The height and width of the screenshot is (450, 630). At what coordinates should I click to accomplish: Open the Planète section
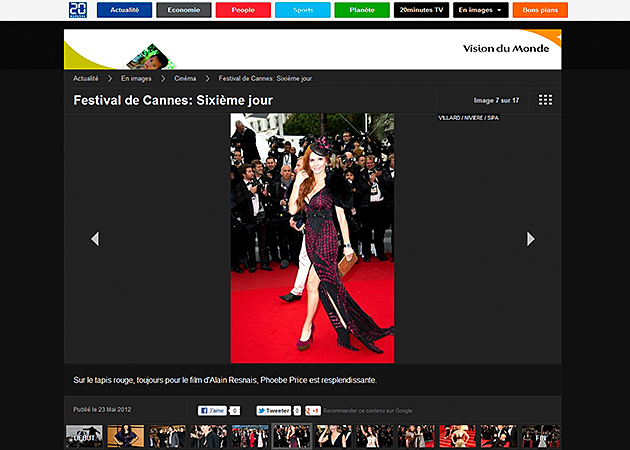(x=362, y=10)
